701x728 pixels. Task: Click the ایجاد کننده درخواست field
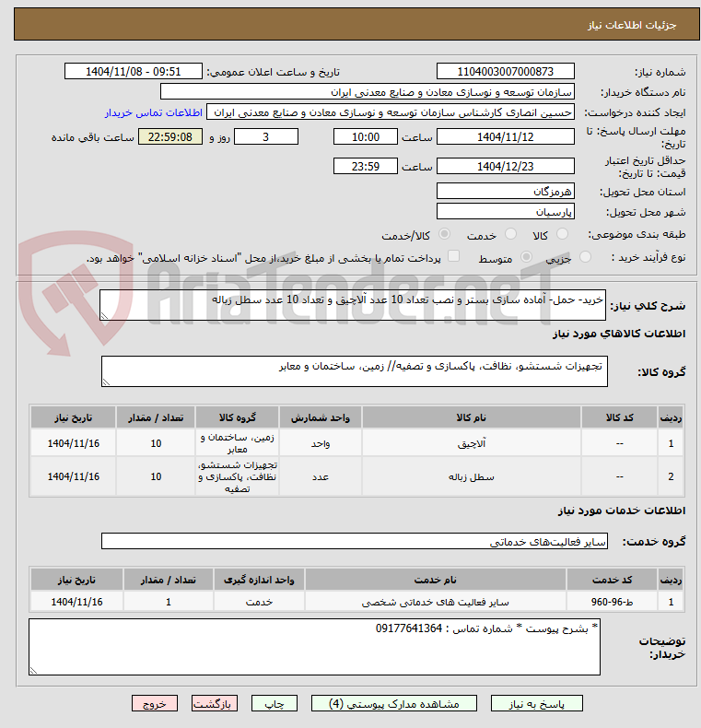coord(390,112)
